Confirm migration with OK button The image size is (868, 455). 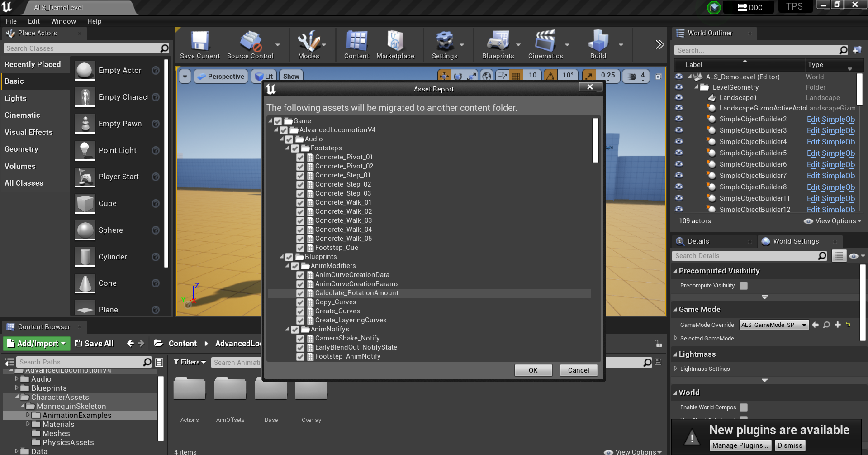click(x=533, y=370)
